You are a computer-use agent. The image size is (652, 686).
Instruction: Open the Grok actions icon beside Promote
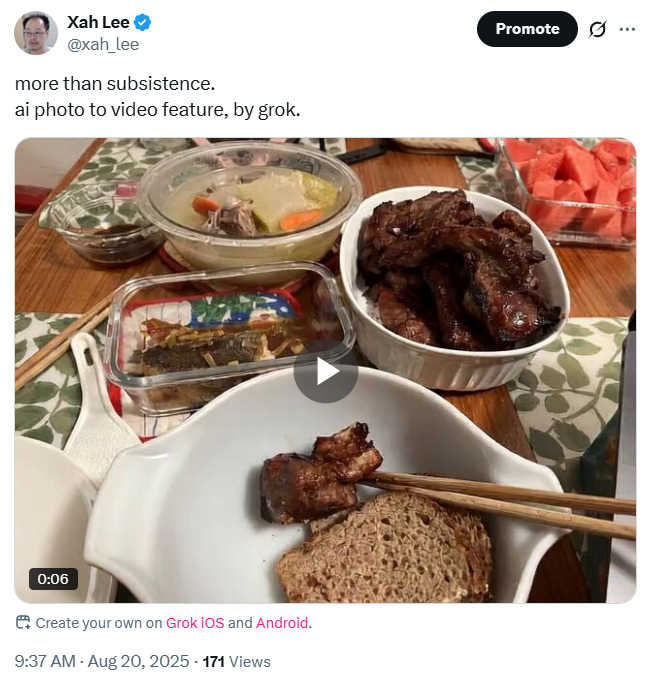click(x=597, y=29)
